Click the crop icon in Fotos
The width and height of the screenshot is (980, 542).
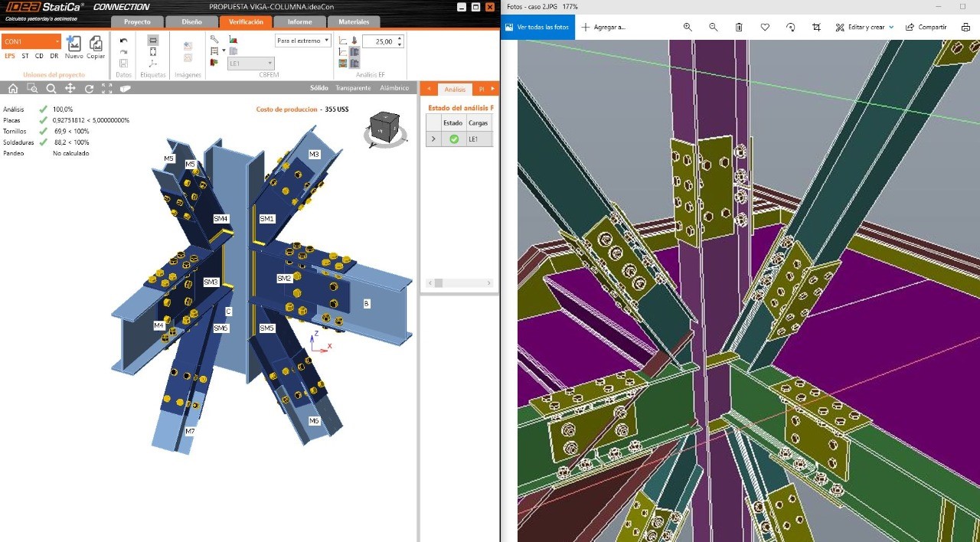coord(816,28)
